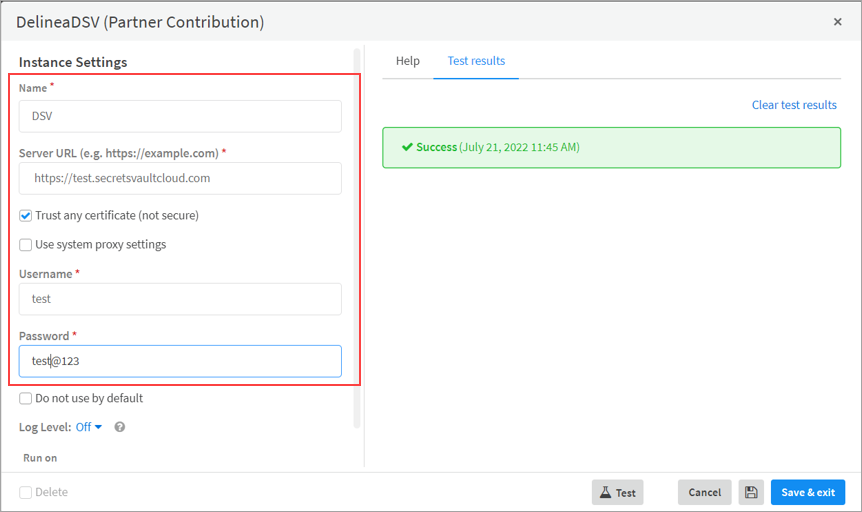This screenshot has width=862, height=512.
Task: Enable Use system proxy settings
Action: (x=26, y=244)
